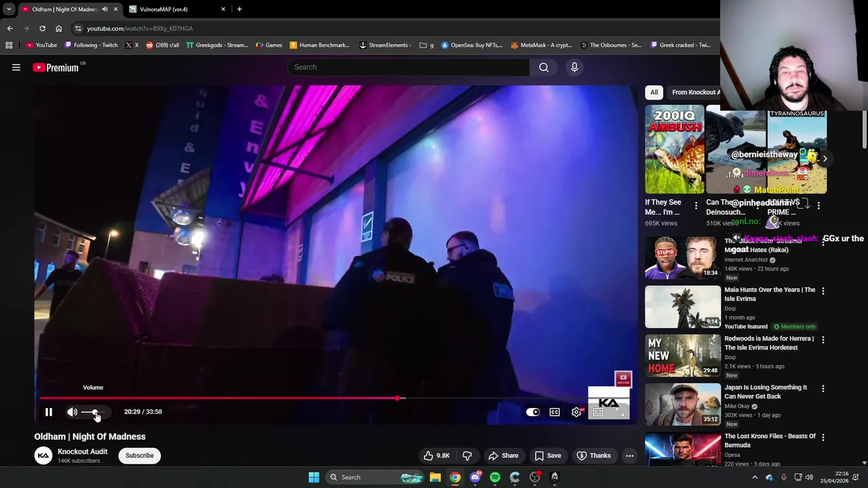The width and height of the screenshot is (868, 488).
Task: Subscribe to Knockout Audit
Action: click(x=139, y=455)
